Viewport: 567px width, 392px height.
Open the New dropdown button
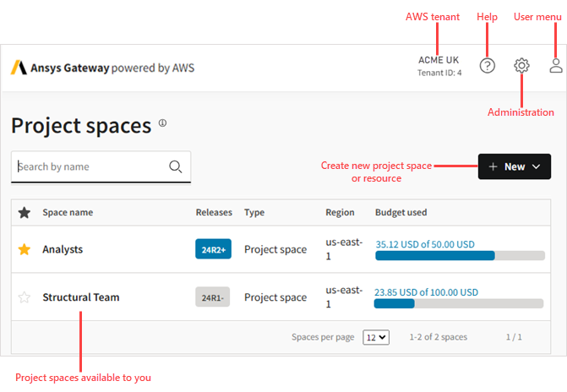tap(515, 166)
